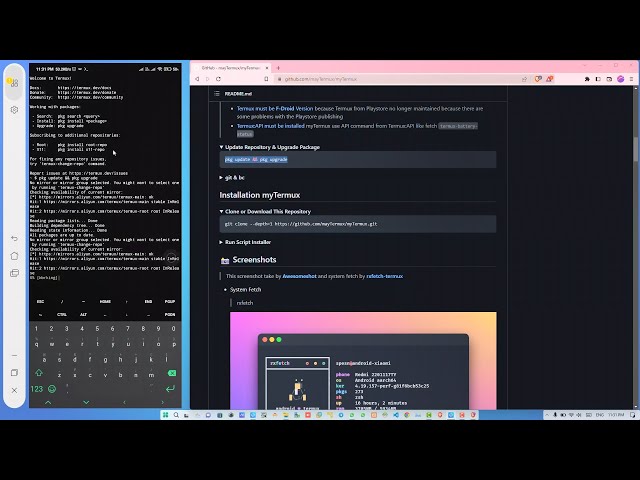Click the bookmark icon left of address bar
The height and width of the screenshot is (480, 640).
[x=266, y=79]
